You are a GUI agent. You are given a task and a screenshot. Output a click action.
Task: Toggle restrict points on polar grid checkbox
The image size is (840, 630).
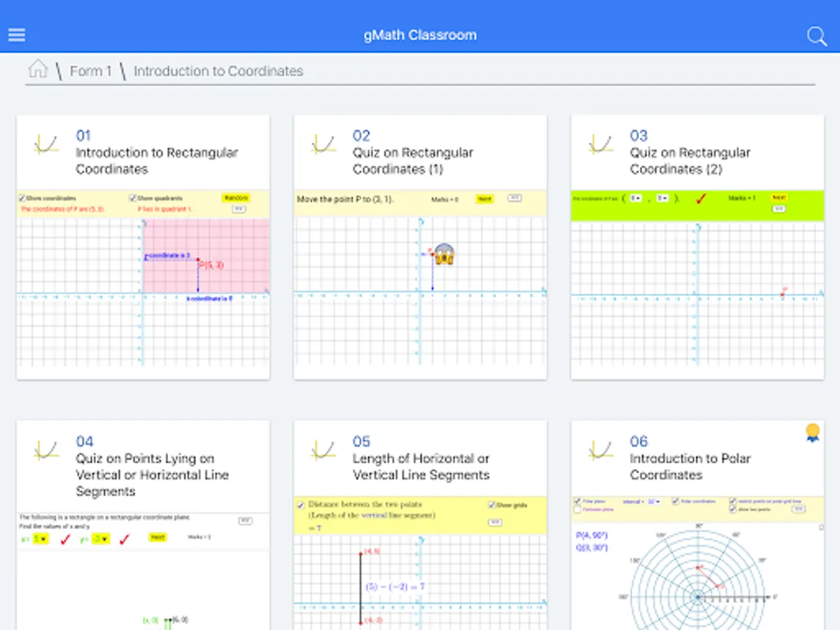pyautogui.click(x=732, y=501)
